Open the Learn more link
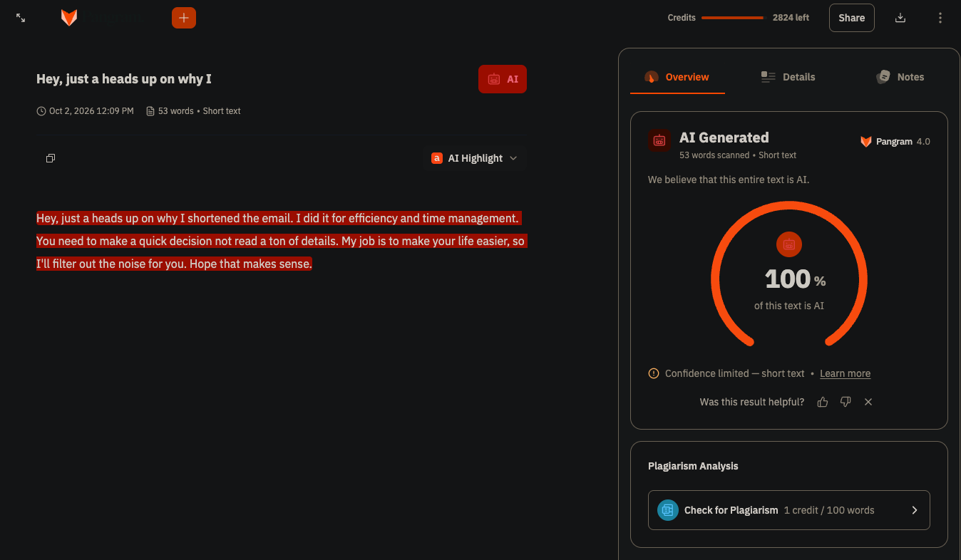This screenshot has width=961, height=560. (x=845, y=373)
